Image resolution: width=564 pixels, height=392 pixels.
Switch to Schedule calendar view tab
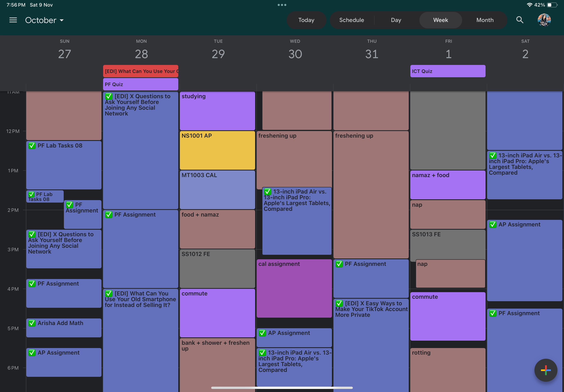351,20
